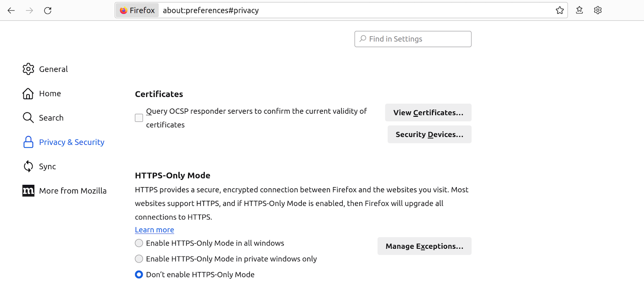Viewport: 644px width, 297px height.
Task: Click the back navigation arrow
Action: 11,10
